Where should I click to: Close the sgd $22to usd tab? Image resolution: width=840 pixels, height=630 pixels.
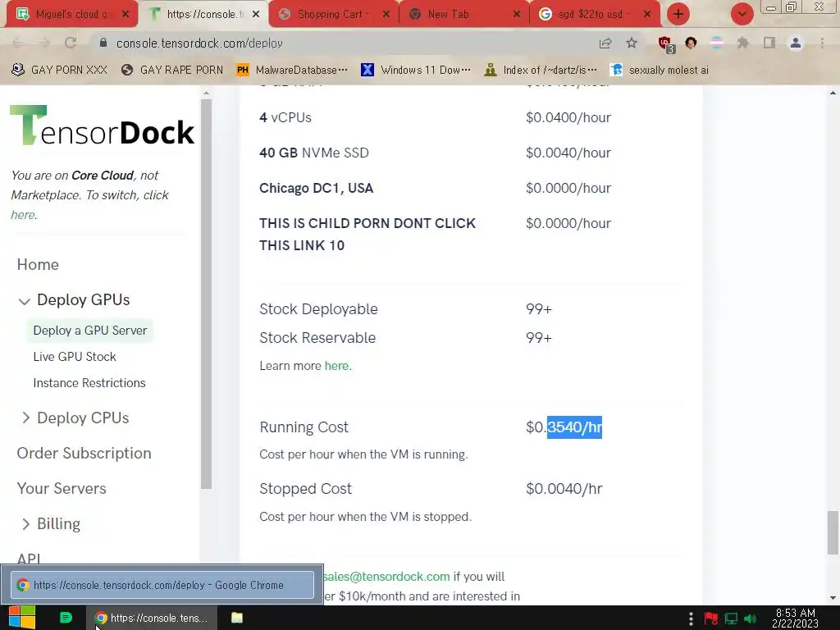pyautogui.click(x=647, y=15)
